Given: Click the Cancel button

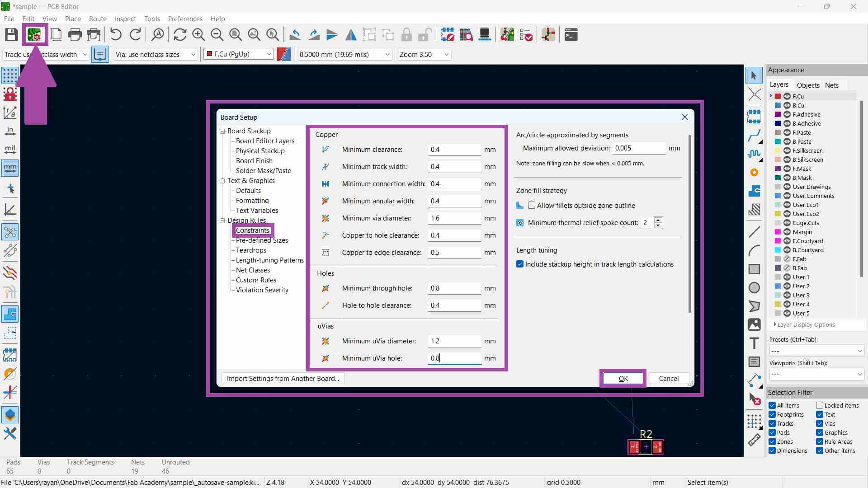Looking at the screenshot, I should tap(669, 379).
